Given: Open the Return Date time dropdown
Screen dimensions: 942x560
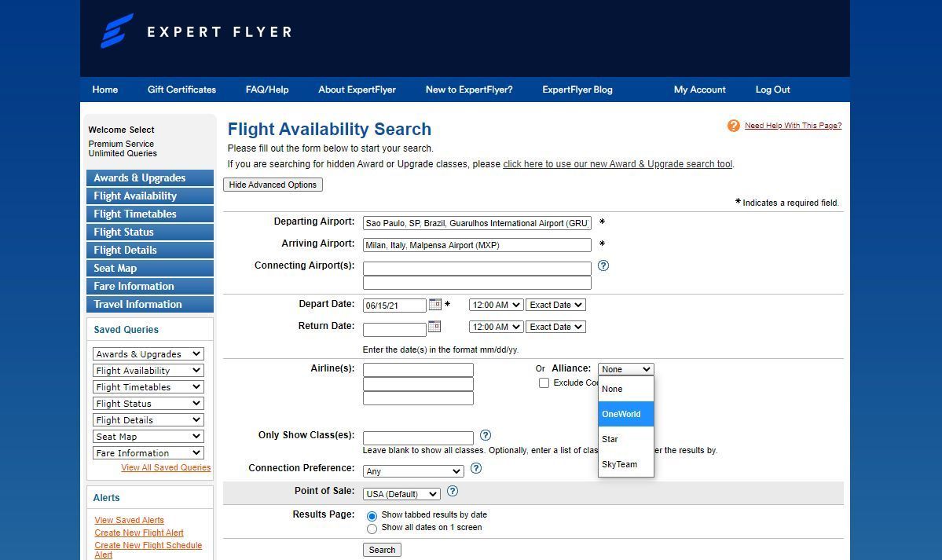Looking at the screenshot, I should click(497, 327).
